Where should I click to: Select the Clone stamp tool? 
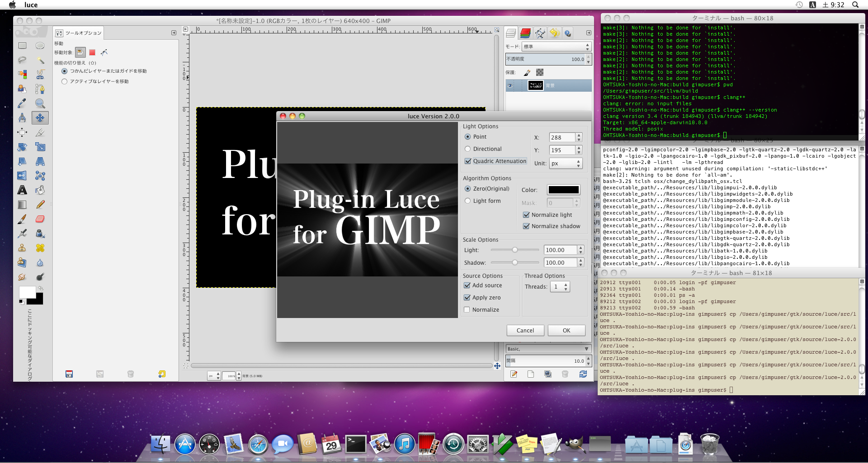pyautogui.click(x=22, y=248)
